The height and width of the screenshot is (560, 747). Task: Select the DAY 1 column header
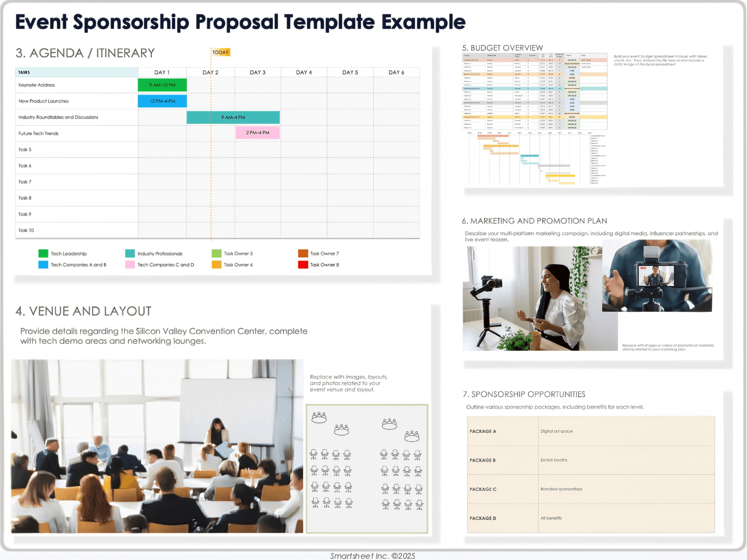(x=162, y=72)
